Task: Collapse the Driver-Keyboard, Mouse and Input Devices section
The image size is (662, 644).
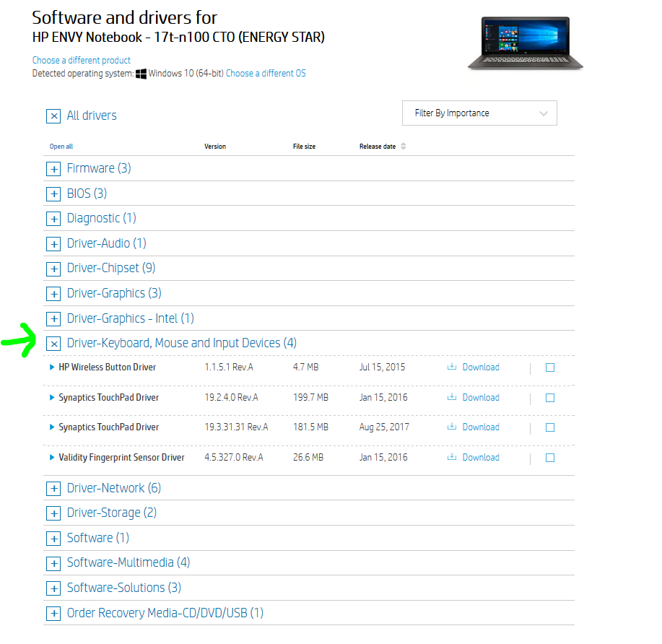Action: click(53, 343)
